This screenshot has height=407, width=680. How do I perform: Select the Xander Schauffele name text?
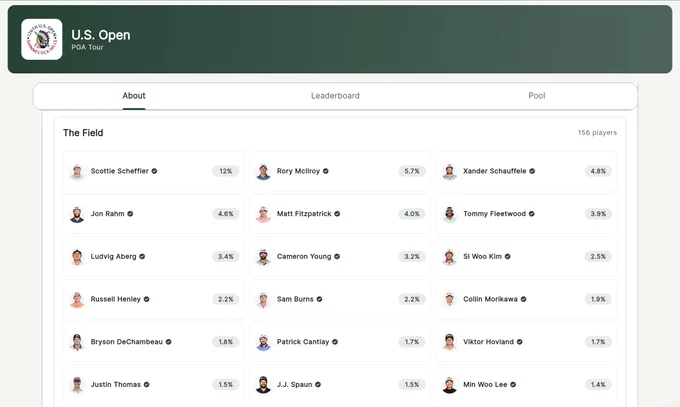point(495,171)
